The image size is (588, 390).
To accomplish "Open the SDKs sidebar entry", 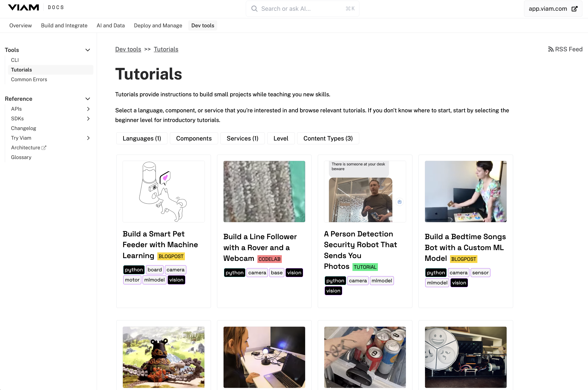I will tap(17, 119).
